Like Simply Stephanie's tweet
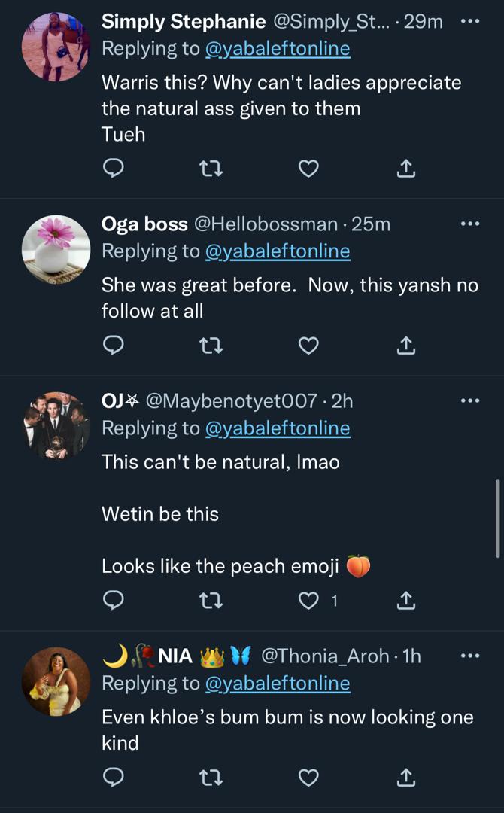This screenshot has width=504, height=813. tap(308, 169)
